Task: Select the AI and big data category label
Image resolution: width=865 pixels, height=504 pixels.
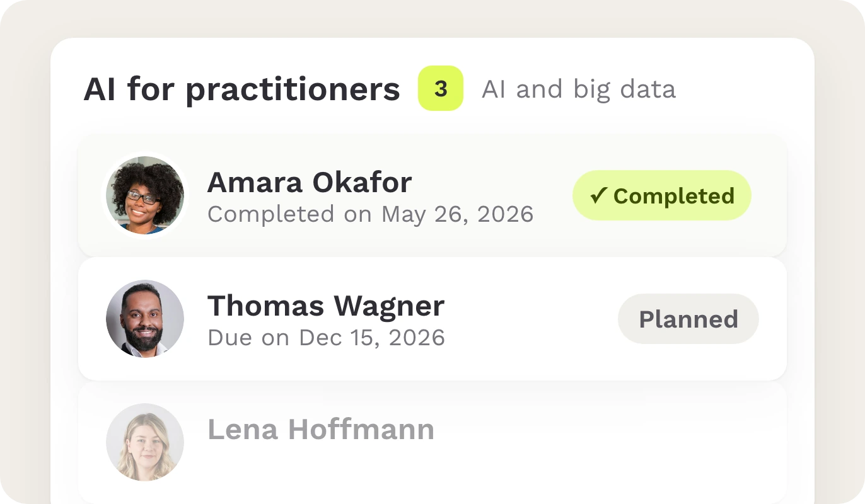Action: pos(579,89)
